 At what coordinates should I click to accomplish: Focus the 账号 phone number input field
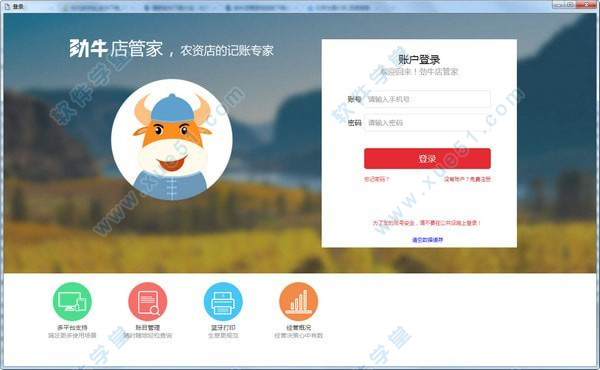coord(427,99)
